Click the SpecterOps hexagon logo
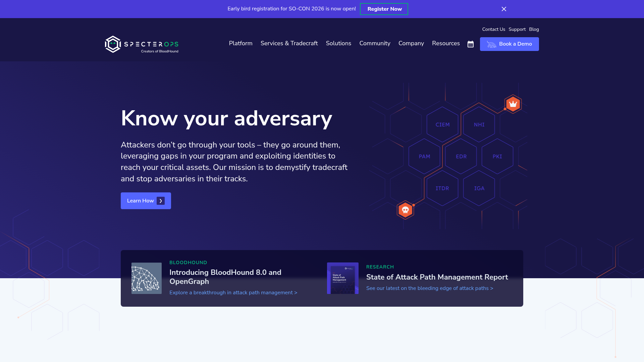 113,44
